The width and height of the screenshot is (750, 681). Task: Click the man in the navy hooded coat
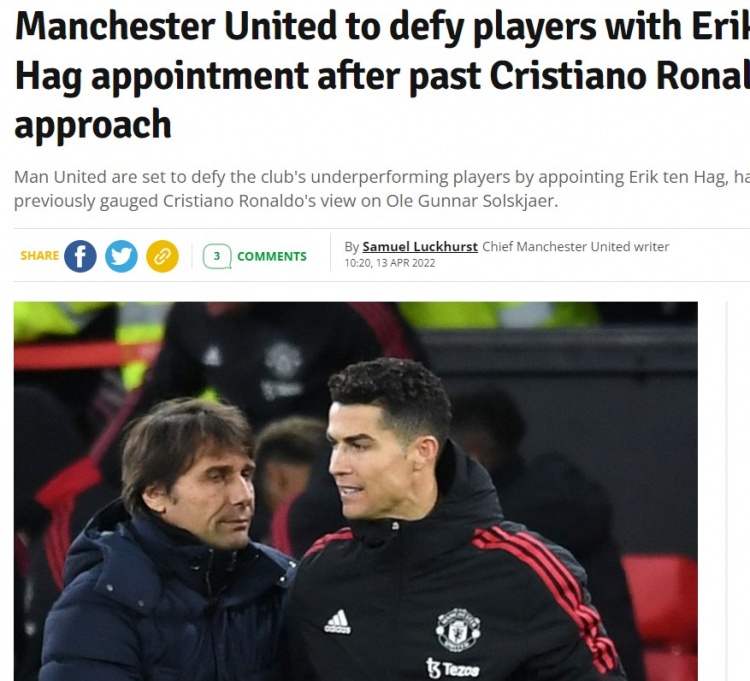(163, 545)
